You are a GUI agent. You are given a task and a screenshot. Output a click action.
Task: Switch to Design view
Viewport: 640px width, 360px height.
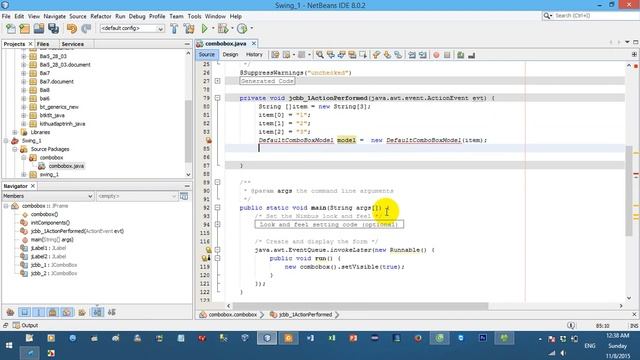[x=230, y=55]
